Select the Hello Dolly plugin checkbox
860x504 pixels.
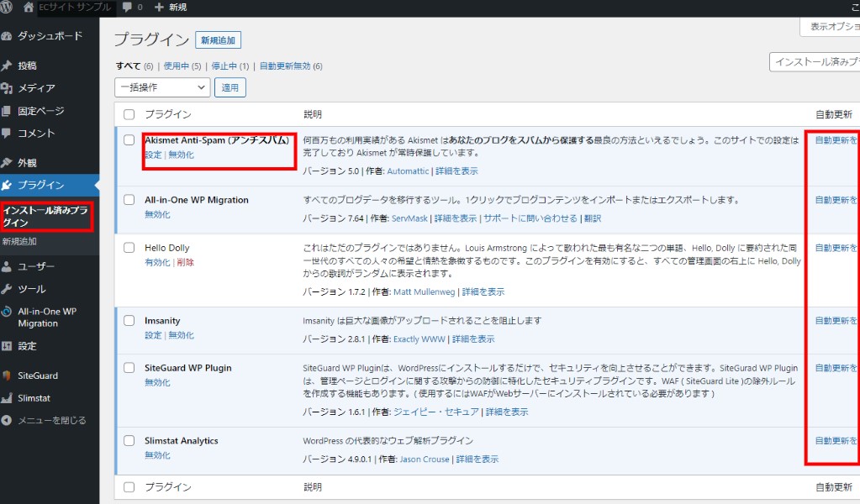click(129, 248)
